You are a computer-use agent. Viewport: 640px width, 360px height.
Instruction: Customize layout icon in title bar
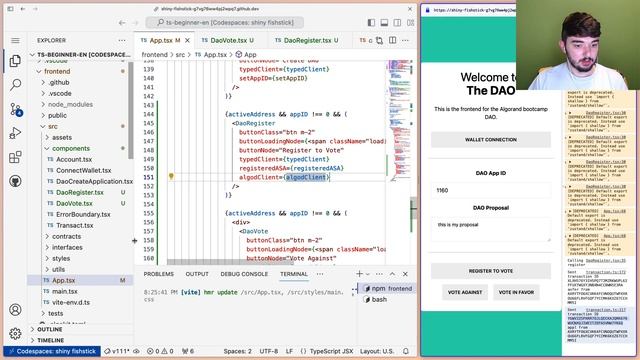click(410, 22)
